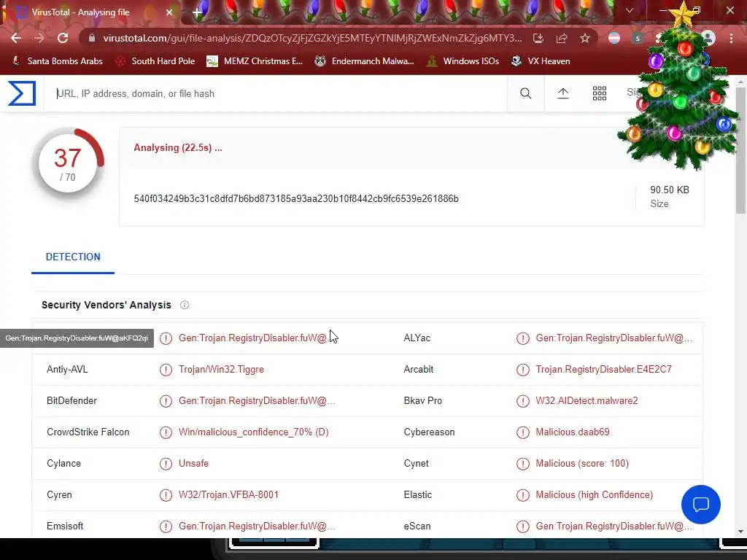Click the VirusTotal search magnifier icon

point(526,93)
